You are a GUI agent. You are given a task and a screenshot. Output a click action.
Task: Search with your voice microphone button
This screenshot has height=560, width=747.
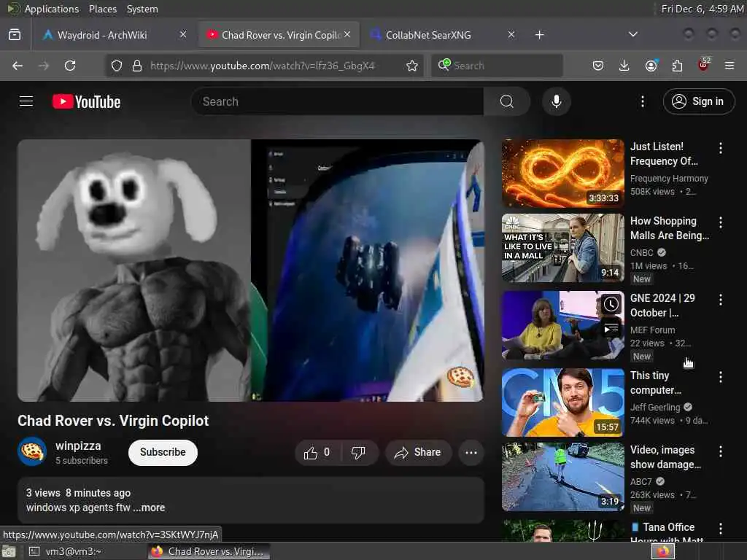556,101
